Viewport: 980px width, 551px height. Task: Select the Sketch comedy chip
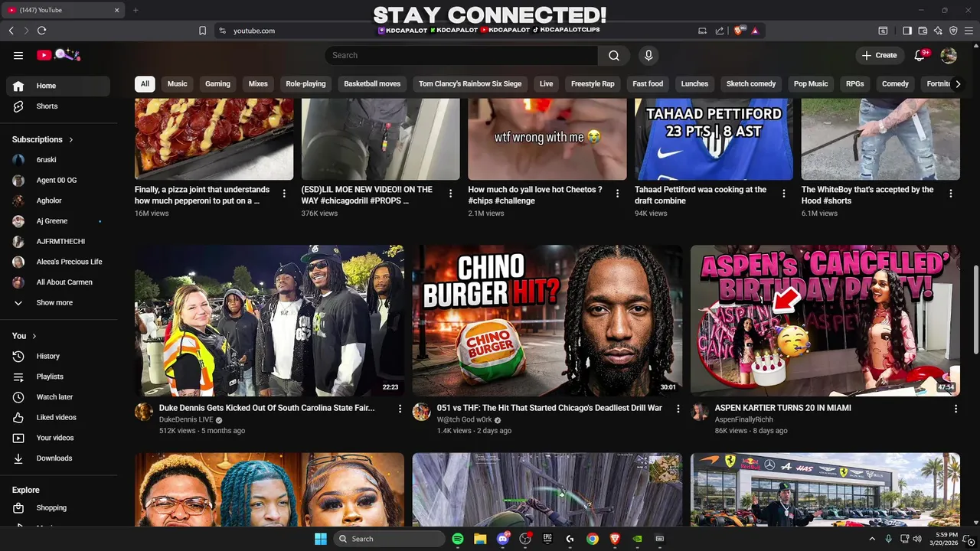(x=751, y=83)
